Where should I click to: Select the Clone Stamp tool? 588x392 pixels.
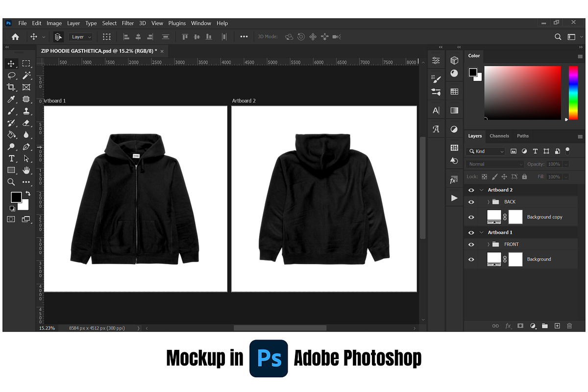click(26, 111)
